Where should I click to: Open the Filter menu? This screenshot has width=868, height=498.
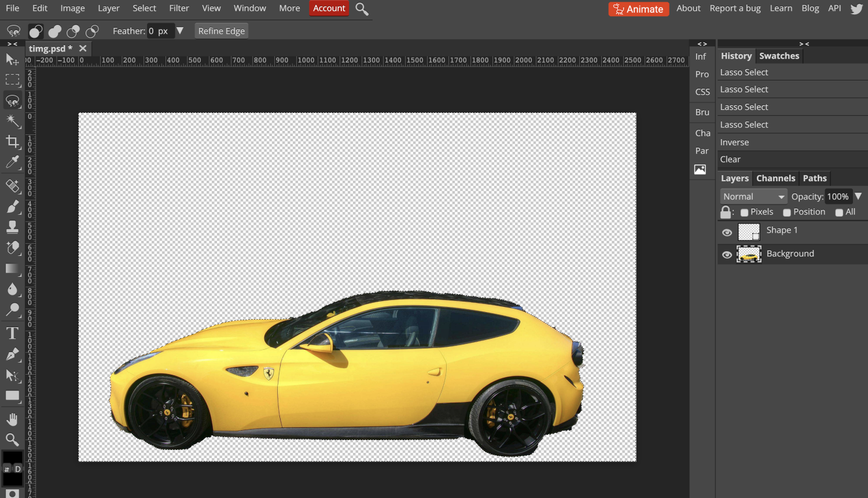click(x=179, y=8)
